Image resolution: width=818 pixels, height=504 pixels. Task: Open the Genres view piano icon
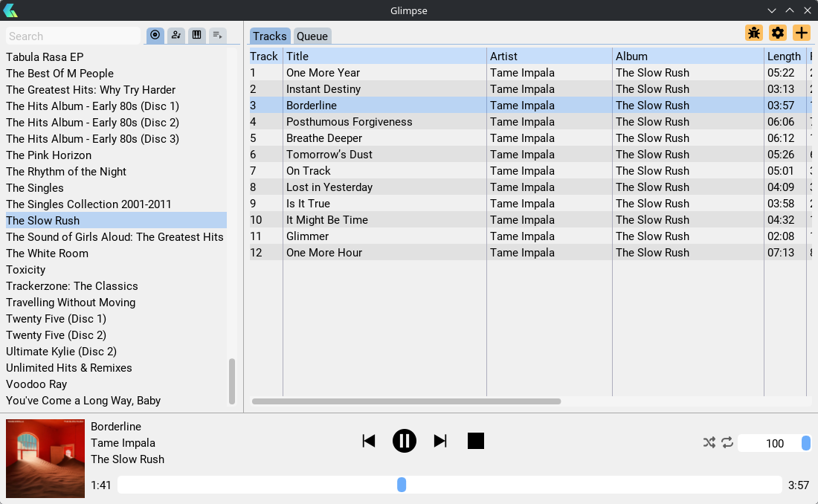click(x=197, y=35)
